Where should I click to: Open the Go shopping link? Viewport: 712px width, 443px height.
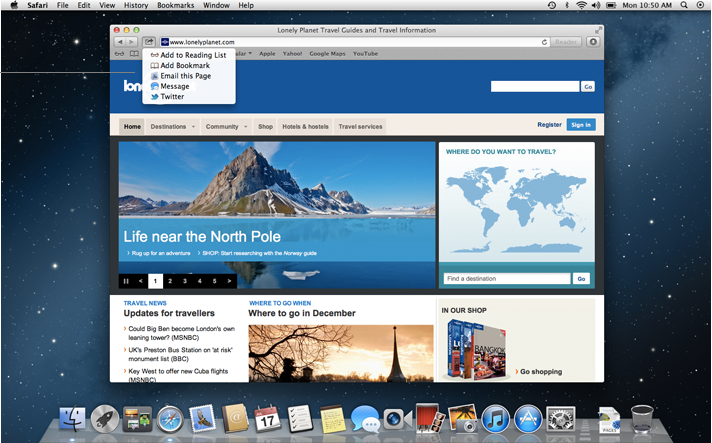tap(540, 371)
